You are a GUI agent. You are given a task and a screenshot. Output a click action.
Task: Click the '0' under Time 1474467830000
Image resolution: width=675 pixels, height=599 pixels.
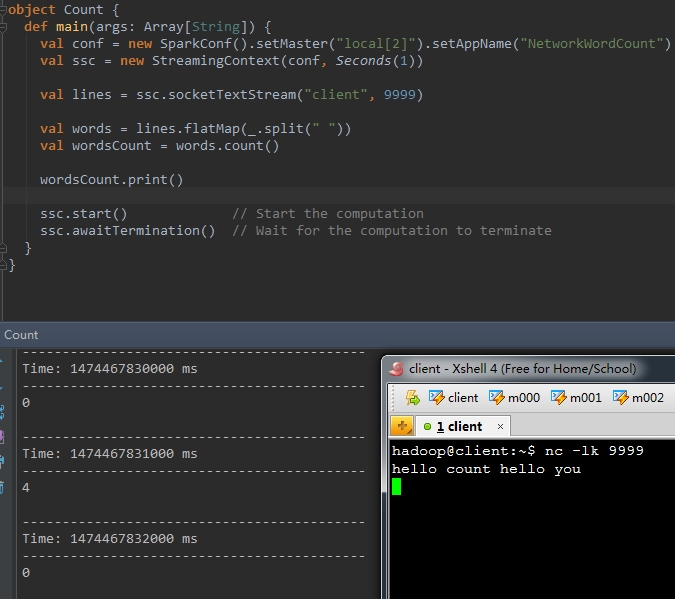click(x=26, y=403)
